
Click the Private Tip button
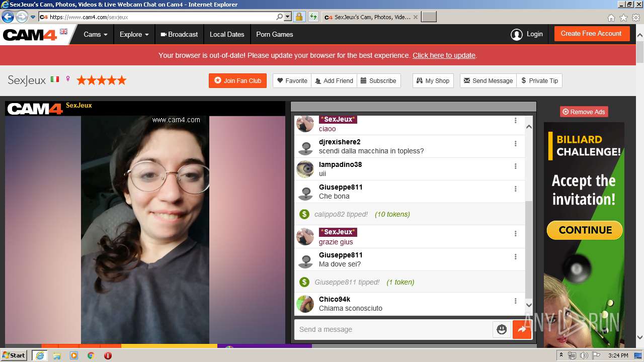pyautogui.click(x=539, y=80)
